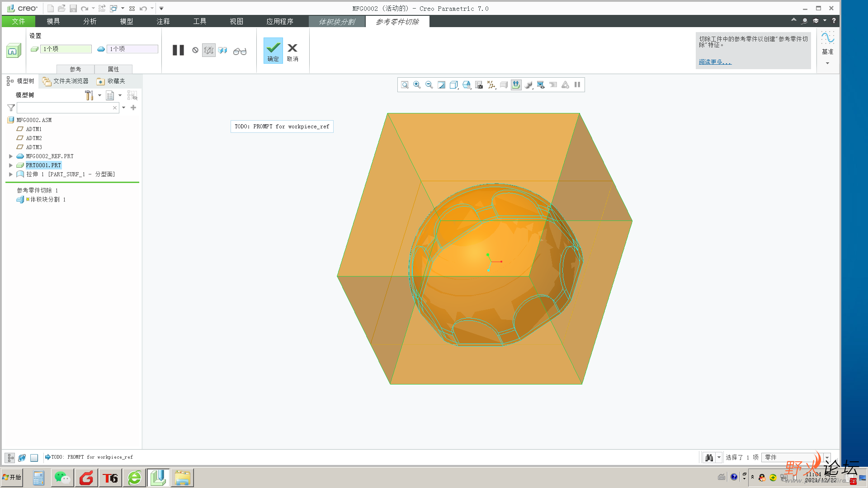Switch to the 体积块分割 tab
Viewport: 868px width, 488px height.
pyautogui.click(x=337, y=22)
